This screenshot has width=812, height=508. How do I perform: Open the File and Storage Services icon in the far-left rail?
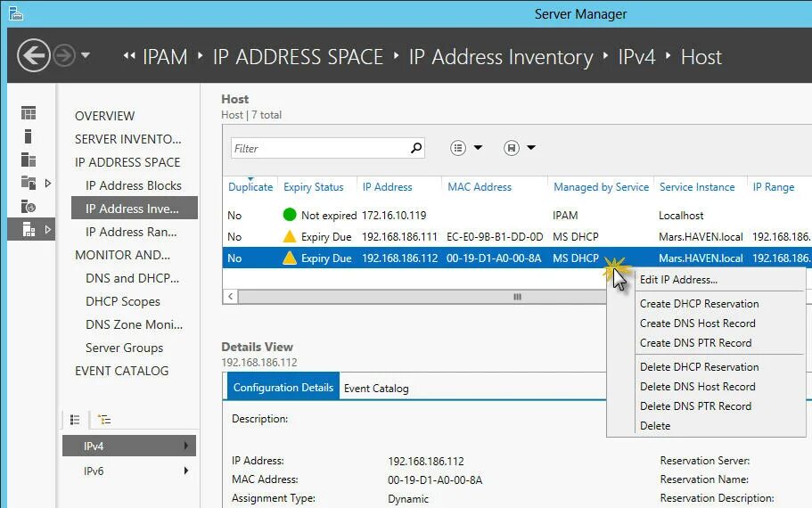pos(29,183)
